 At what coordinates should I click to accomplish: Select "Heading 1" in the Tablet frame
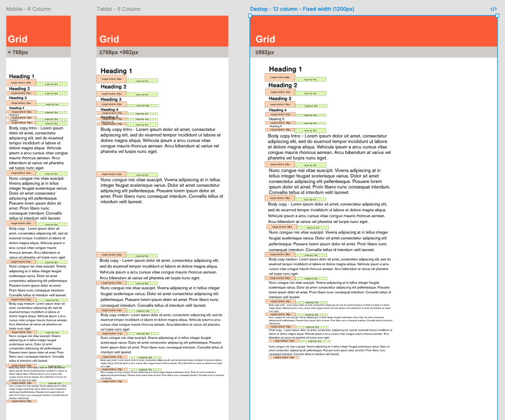pos(116,71)
